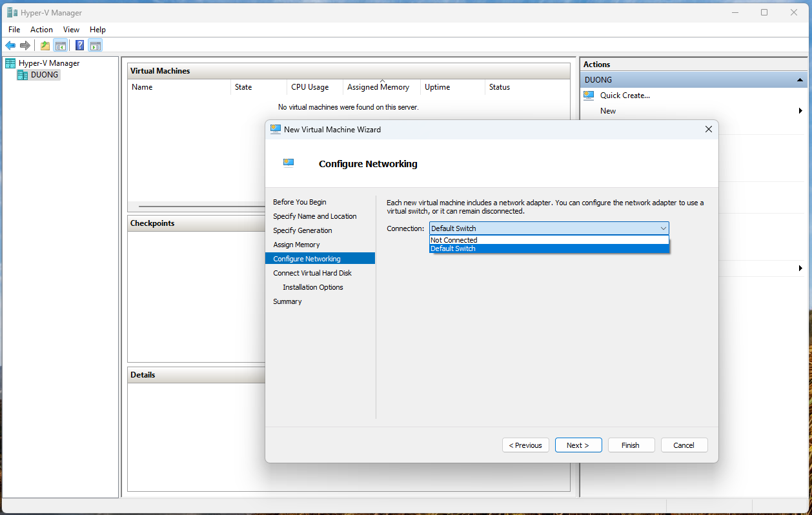Select Configure Networking step
This screenshot has width=812, height=515.
(320, 258)
